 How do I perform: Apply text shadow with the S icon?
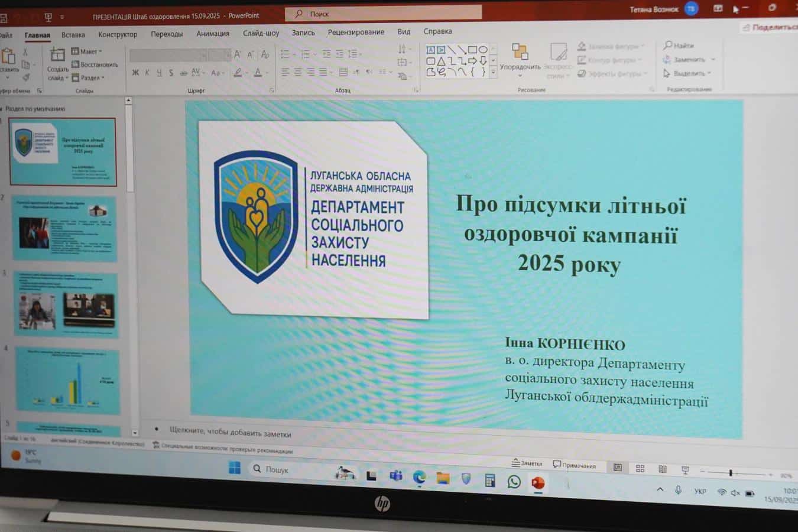click(171, 73)
